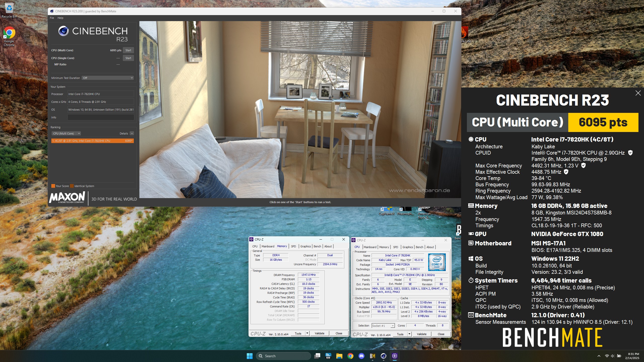This screenshot has height=362, width=644.
Task: Switch to Cinebench in the taskbar
Action: point(384,356)
